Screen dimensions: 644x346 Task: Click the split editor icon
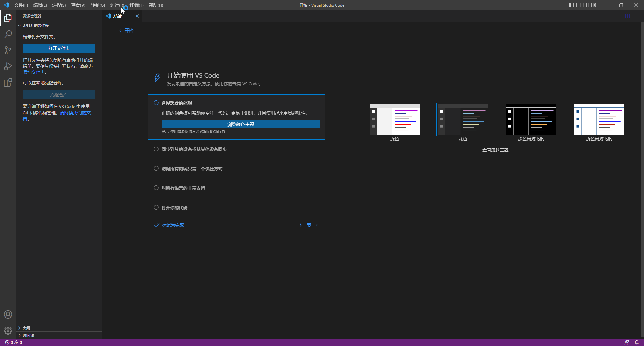[628, 16]
